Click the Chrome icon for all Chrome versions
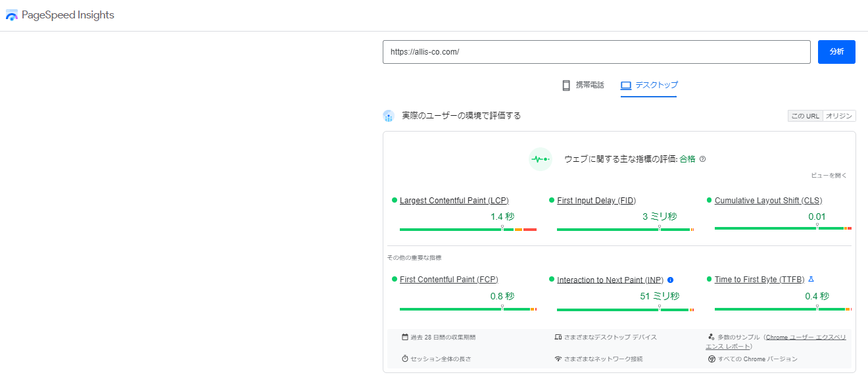868x377 pixels. (711, 359)
